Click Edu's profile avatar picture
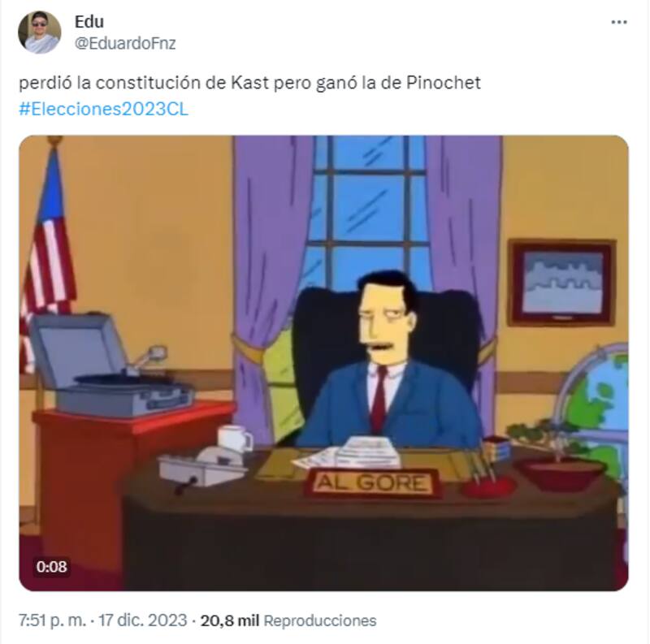The height and width of the screenshot is (644, 650). click(40, 32)
